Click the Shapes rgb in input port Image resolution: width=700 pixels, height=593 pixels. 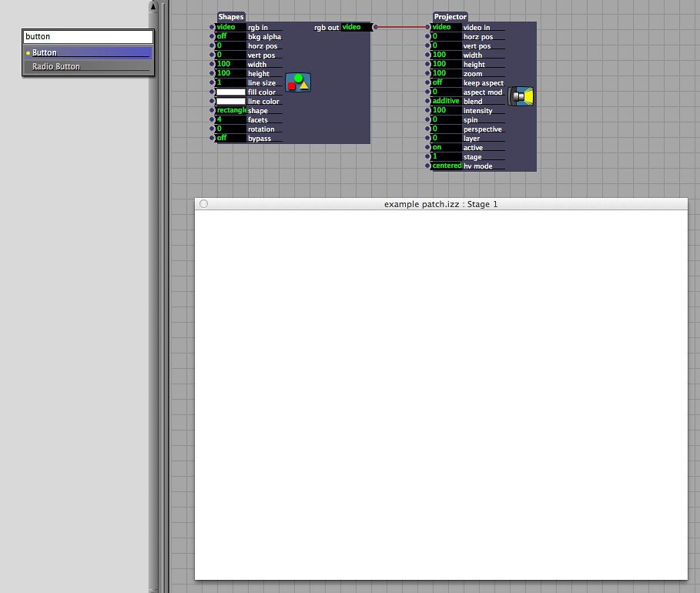(213, 28)
